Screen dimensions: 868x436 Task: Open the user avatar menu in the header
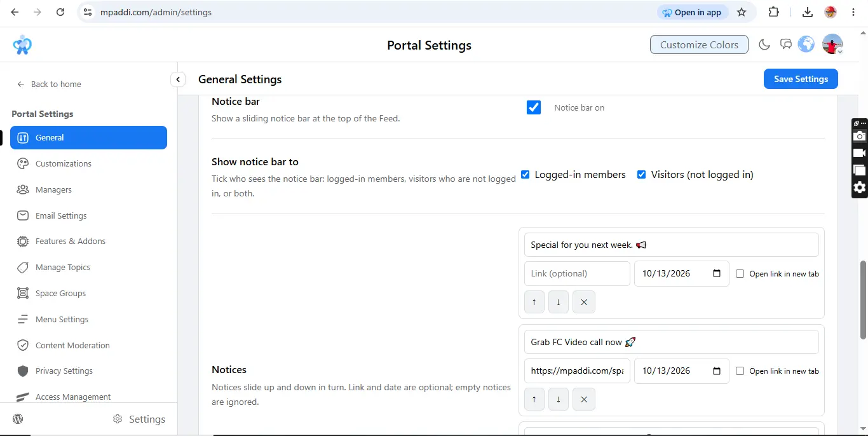tap(832, 44)
